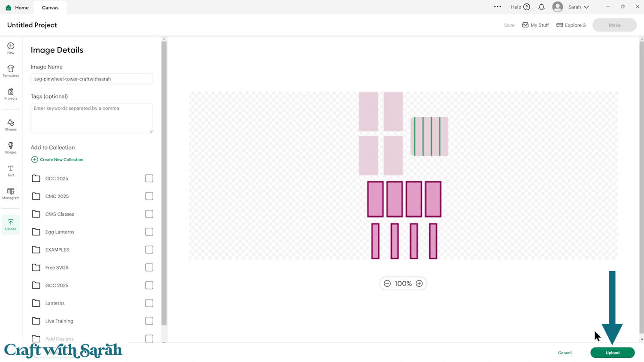Click the GCC 2025 folder icon
644x362 pixels.
pos(36,285)
